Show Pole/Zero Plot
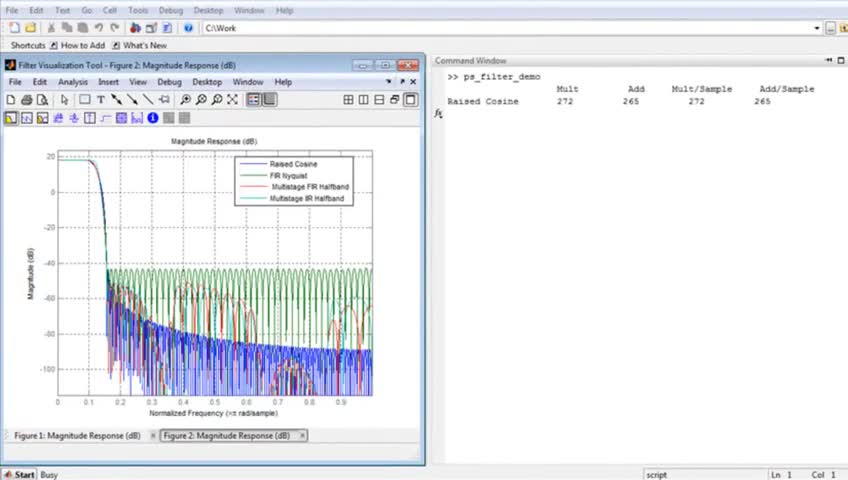This screenshot has height=480, width=848. click(121, 118)
